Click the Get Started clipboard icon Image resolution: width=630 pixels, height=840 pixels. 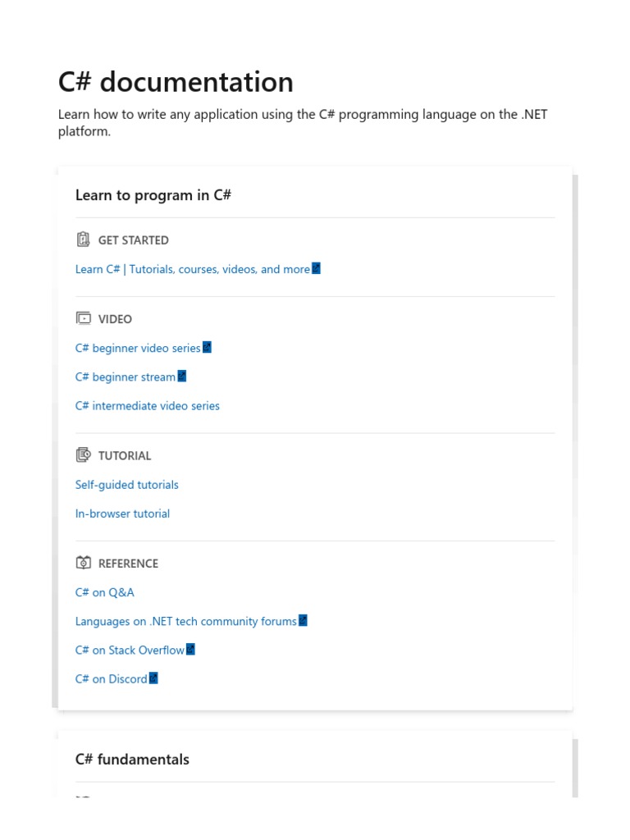pyautogui.click(x=83, y=240)
